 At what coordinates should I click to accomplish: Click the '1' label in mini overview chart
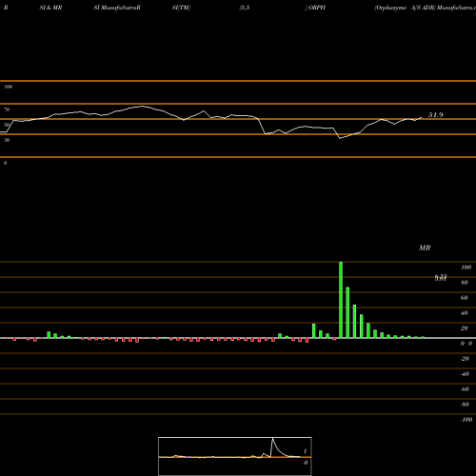click(305, 451)
